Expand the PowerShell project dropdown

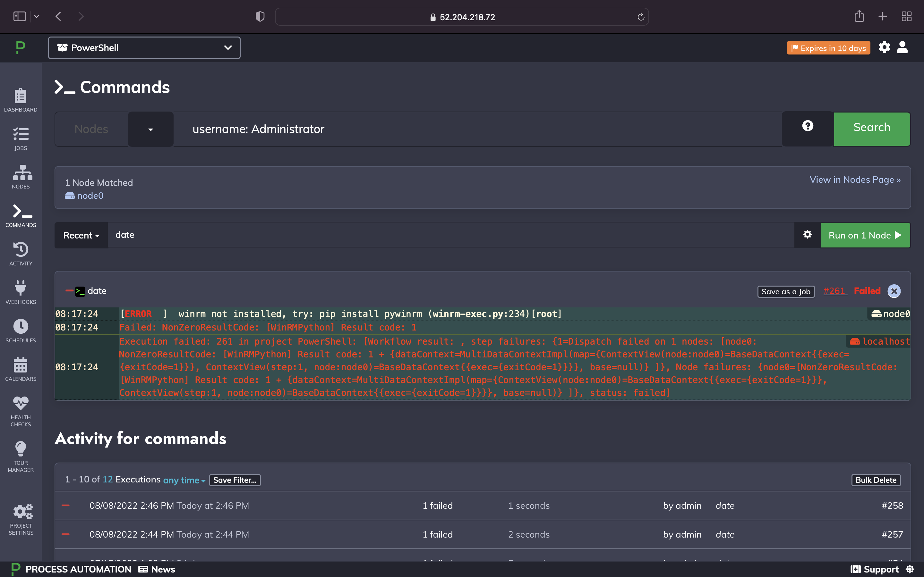tap(144, 48)
